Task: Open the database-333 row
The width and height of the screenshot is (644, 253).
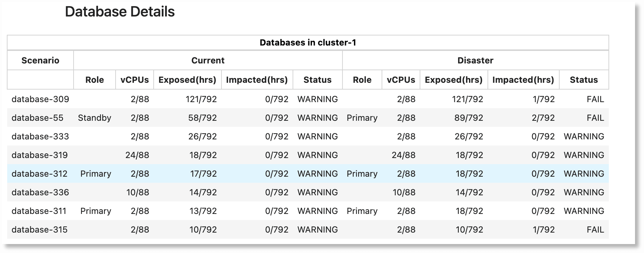Action: 40,137
